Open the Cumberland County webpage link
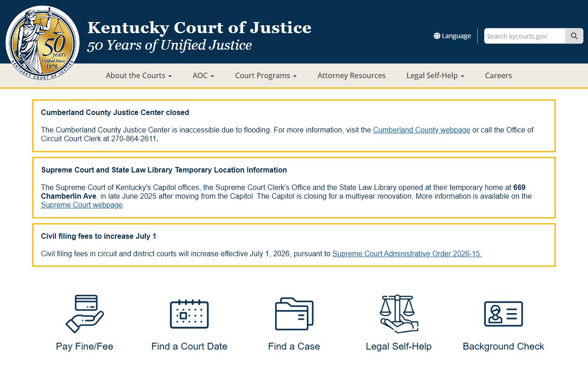Screen dimensions: 588x368 click(422, 130)
